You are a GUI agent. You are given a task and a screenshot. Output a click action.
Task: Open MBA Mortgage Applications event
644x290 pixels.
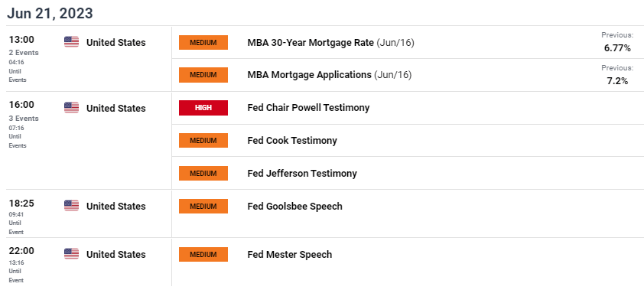point(330,75)
